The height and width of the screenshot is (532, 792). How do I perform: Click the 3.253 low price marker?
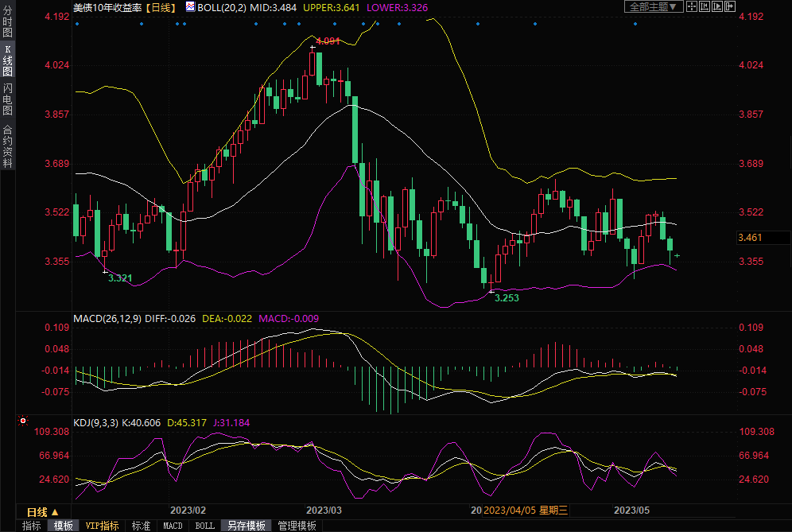click(507, 297)
